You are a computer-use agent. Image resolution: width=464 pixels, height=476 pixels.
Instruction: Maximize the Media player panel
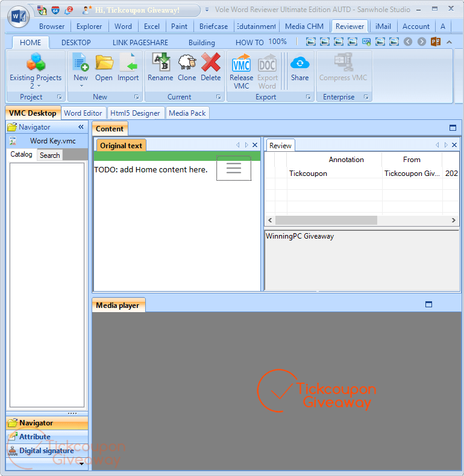(x=428, y=304)
